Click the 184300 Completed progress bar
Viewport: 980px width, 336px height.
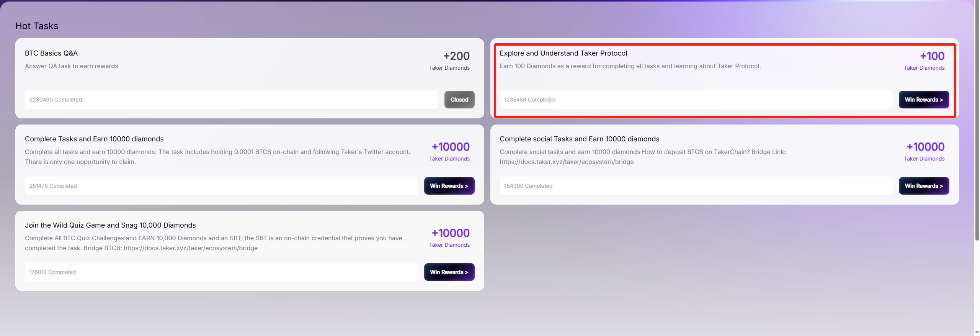(x=696, y=186)
